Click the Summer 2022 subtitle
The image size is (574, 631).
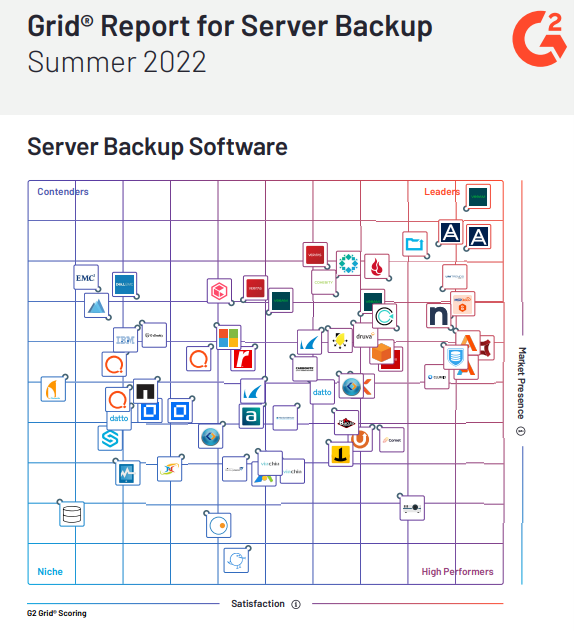117,62
